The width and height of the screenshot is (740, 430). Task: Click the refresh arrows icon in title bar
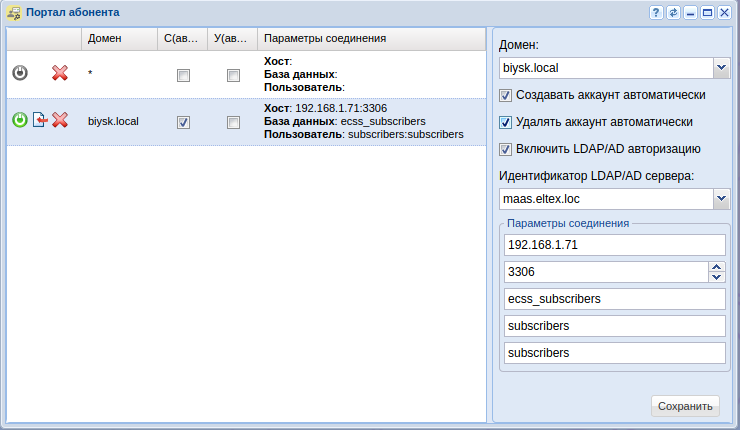pos(674,13)
